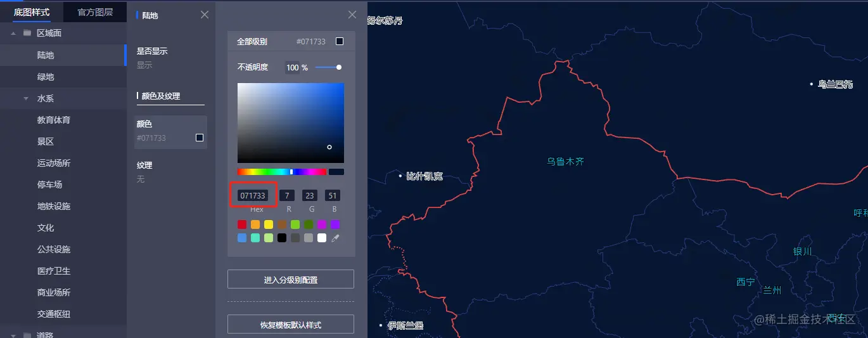868x338 pixels.
Task: Choose the white preset swatch
Action: (322, 238)
